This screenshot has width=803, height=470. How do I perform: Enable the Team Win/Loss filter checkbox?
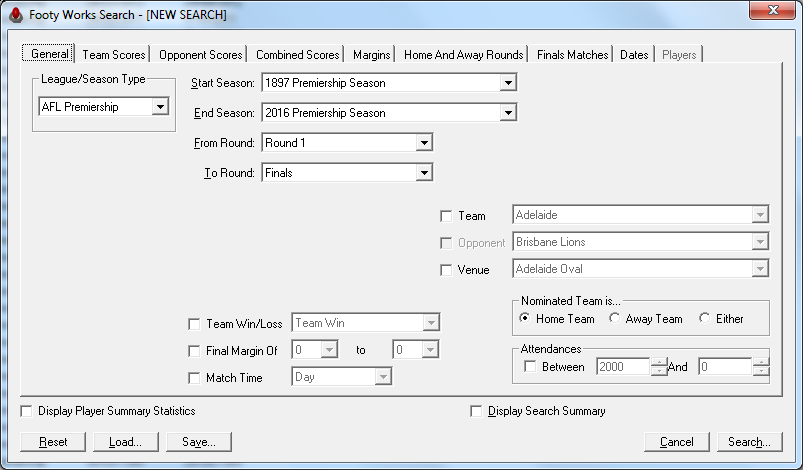point(194,324)
